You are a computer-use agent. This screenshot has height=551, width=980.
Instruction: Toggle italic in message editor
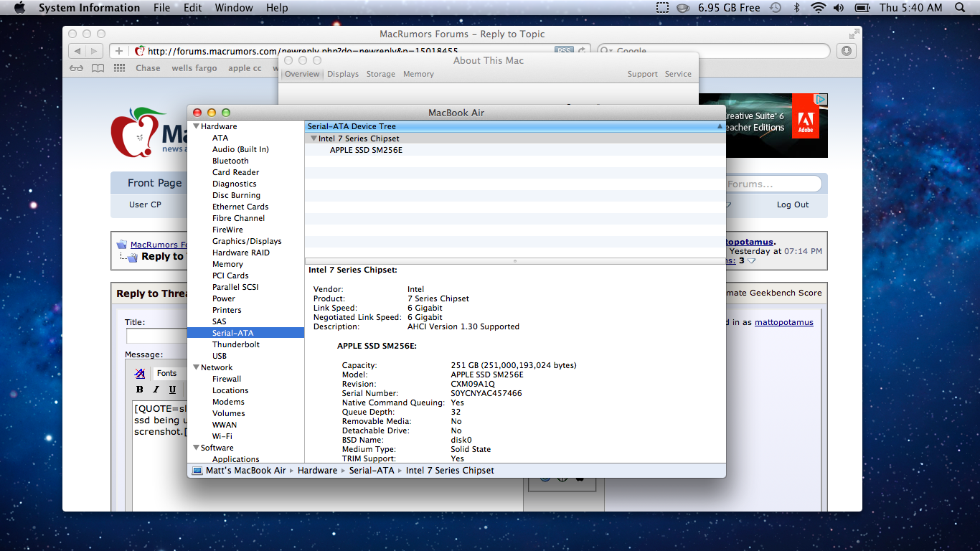point(156,390)
